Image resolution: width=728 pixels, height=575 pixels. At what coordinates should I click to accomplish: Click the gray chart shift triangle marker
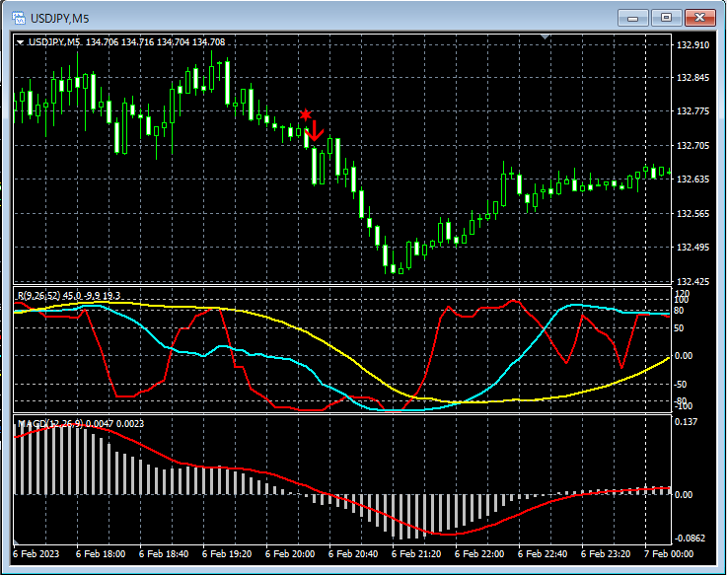click(543, 37)
